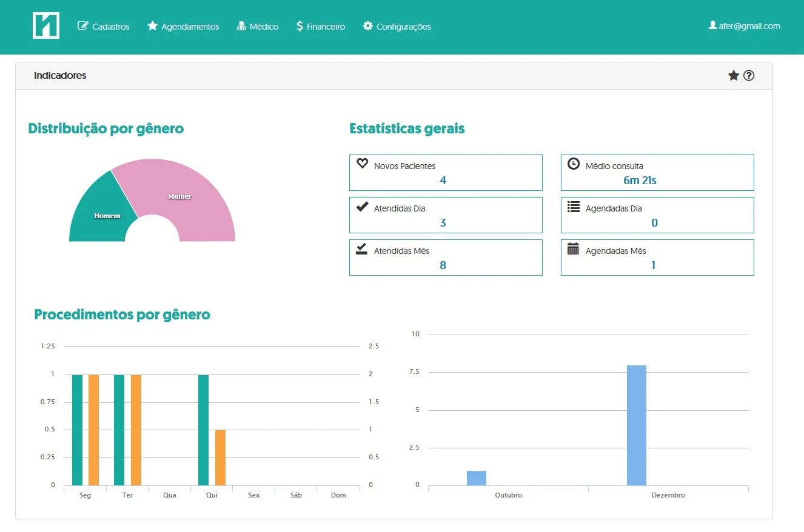Screen dimensions: 804x532
Task: Click the heart icon on Novos Pacientes card
Action: pyautogui.click(x=362, y=163)
